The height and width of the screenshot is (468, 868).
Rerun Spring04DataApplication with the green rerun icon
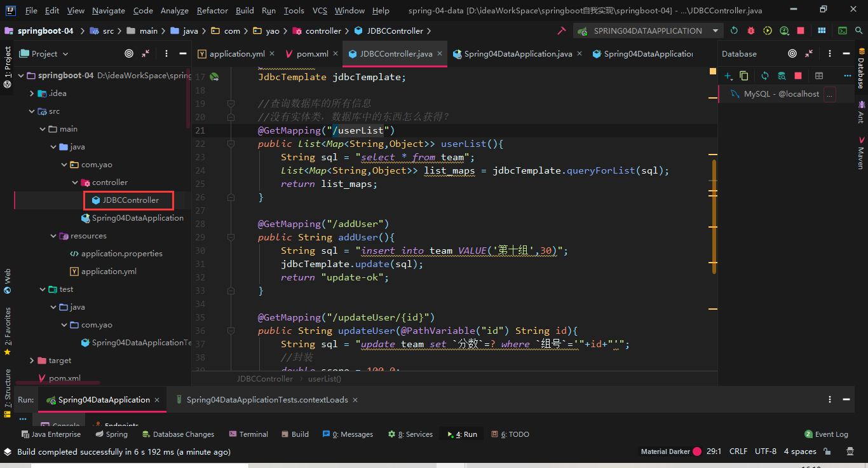pos(735,31)
